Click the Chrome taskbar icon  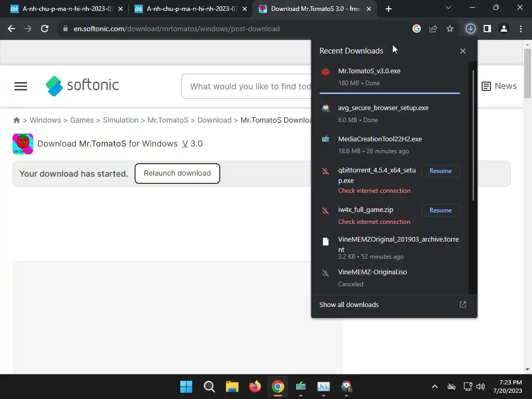pyautogui.click(x=277, y=387)
